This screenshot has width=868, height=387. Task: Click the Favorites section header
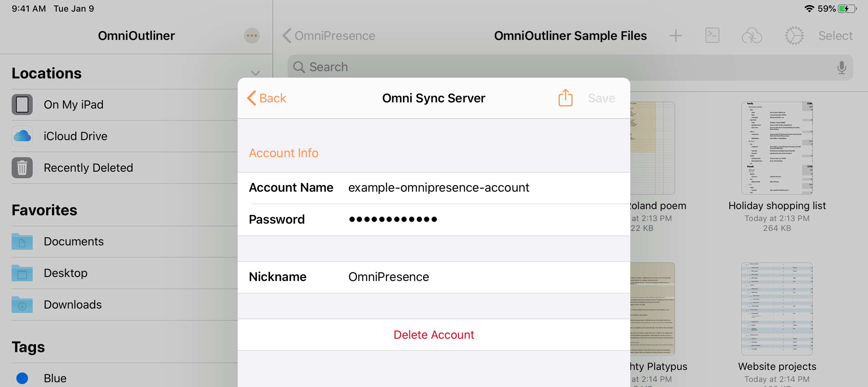point(44,210)
